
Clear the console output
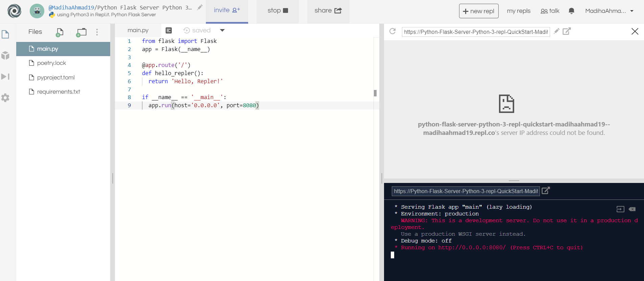coord(632,209)
